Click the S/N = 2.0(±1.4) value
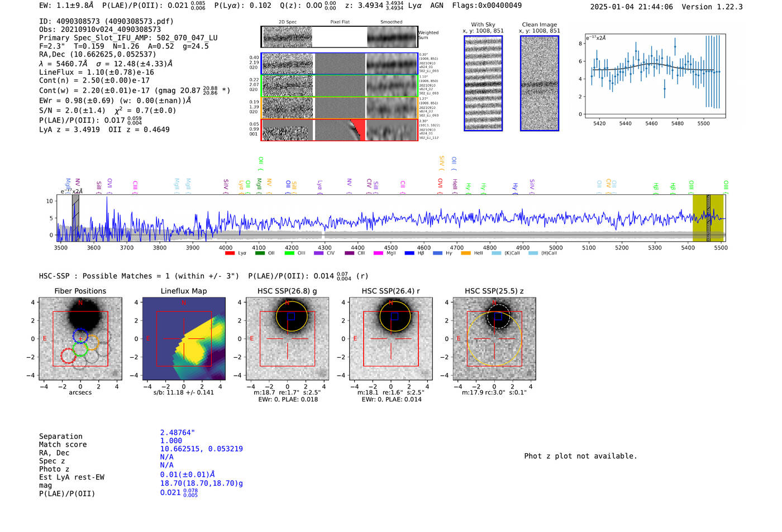The height and width of the screenshot is (532, 782). pyautogui.click(x=72, y=111)
